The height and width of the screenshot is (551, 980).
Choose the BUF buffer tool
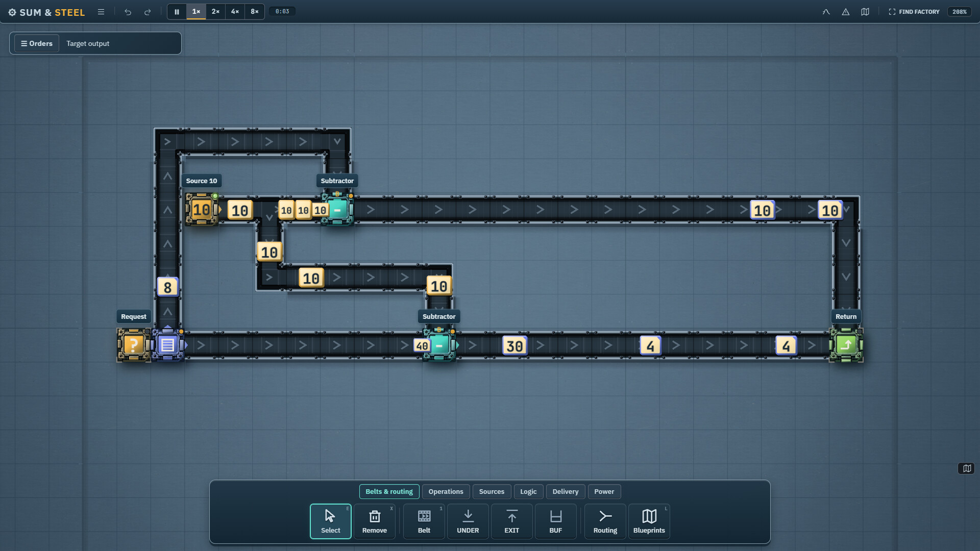pyautogui.click(x=556, y=521)
